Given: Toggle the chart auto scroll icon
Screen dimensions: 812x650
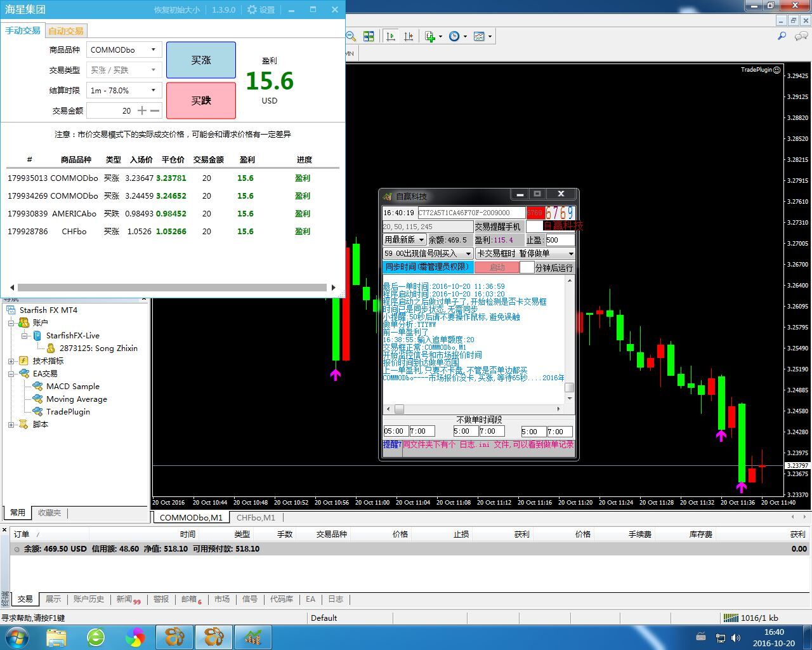Looking at the screenshot, I should click(x=391, y=36).
